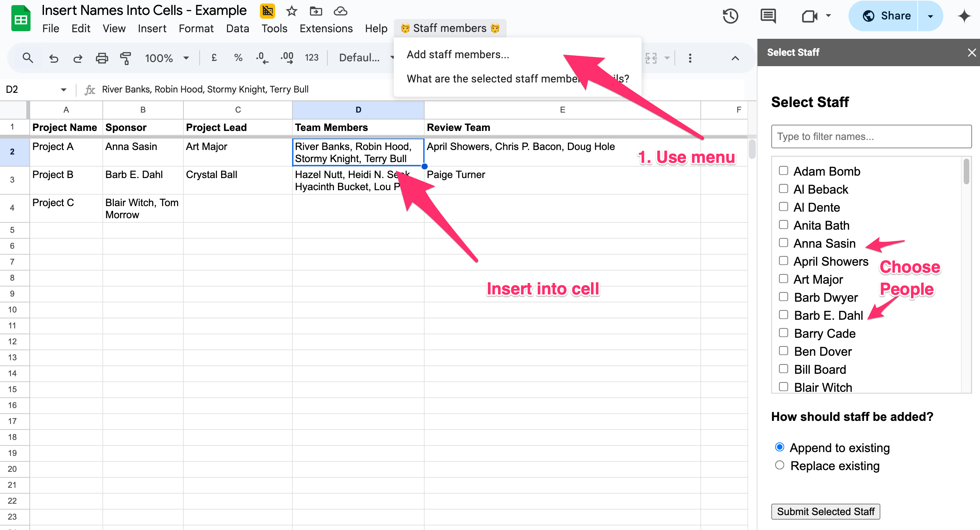980x530 pixels.
Task: Open the cell name box dropdown
Action: [63, 89]
